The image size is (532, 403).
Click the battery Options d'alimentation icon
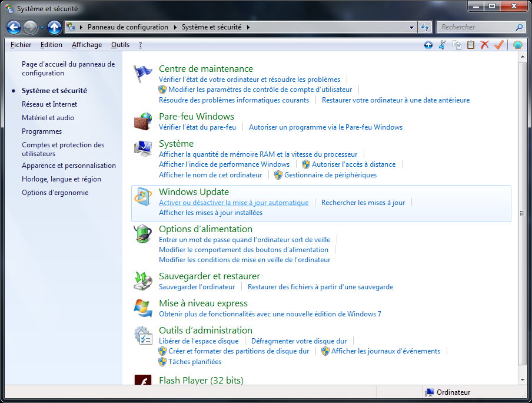(142, 234)
